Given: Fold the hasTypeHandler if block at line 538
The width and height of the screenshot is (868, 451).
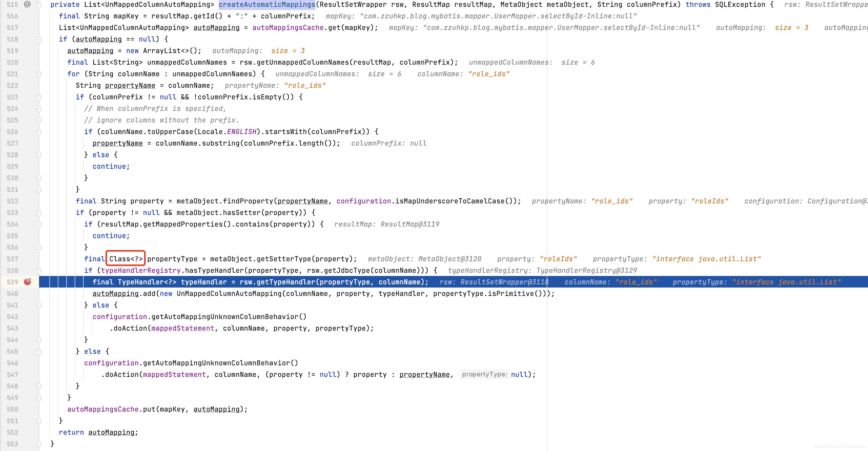Looking at the screenshot, I should point(39,271).
